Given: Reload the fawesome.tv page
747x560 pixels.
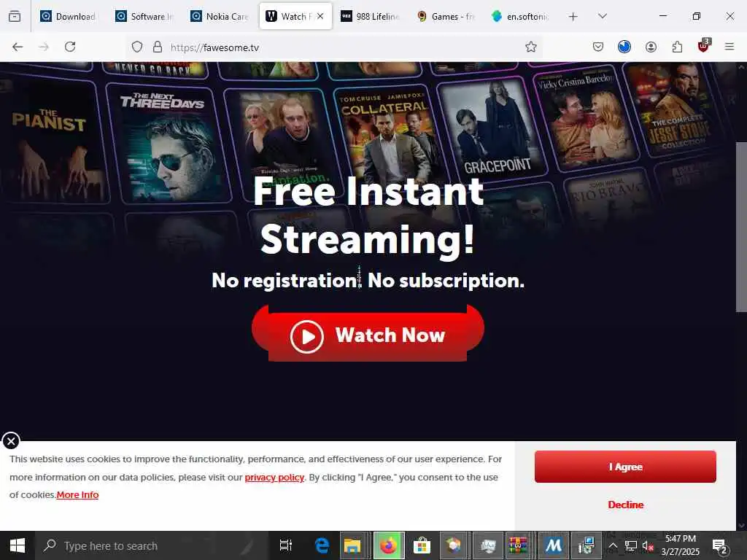Looking at the screenshot, I should tap(70, 47).
